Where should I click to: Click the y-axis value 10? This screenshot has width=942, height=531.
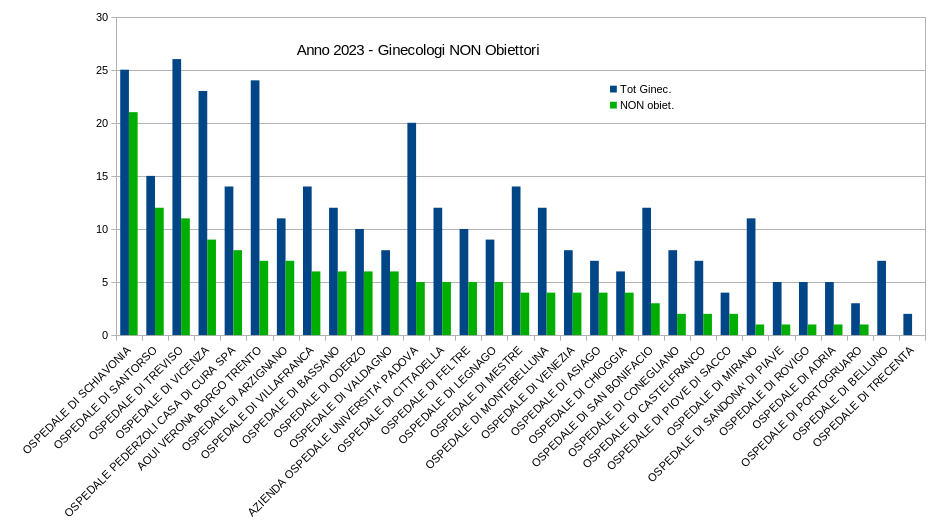pos(102,229)
